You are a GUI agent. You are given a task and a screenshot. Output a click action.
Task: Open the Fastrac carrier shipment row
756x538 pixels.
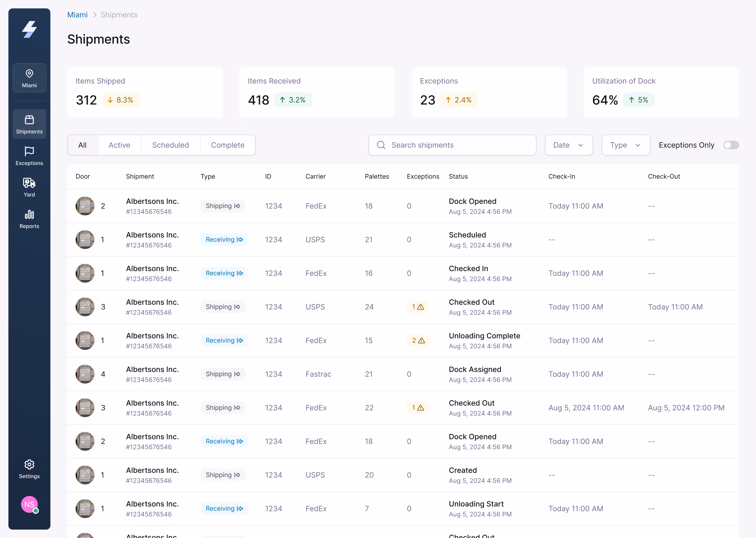[x=318, y=374]
